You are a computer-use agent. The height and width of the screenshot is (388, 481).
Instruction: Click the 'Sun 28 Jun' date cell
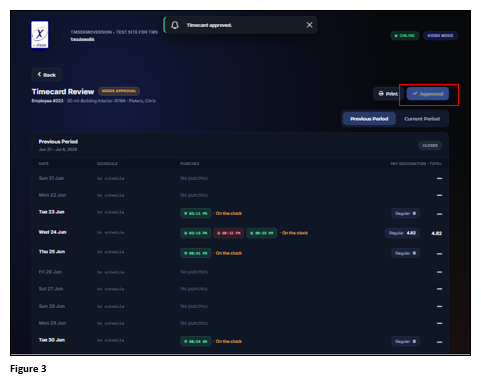(x=52, y=306)
